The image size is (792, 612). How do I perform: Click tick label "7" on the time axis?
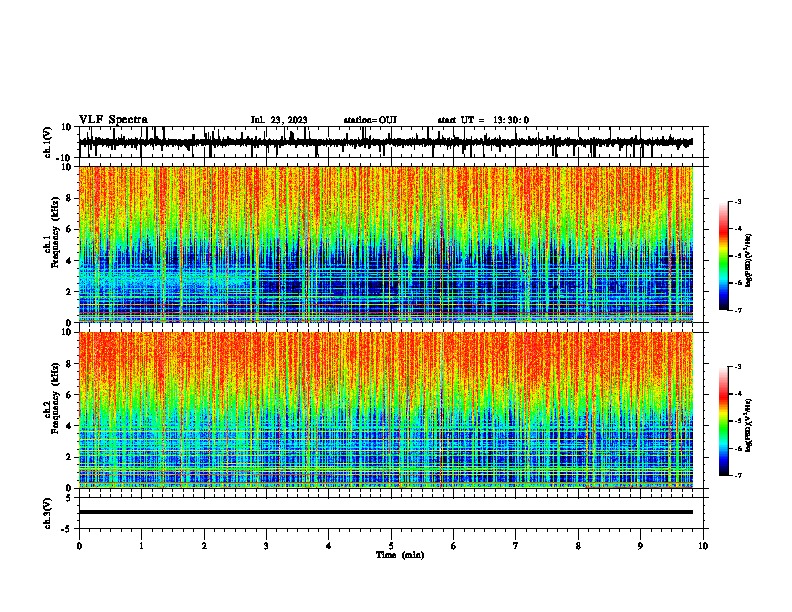click(516, 546)
